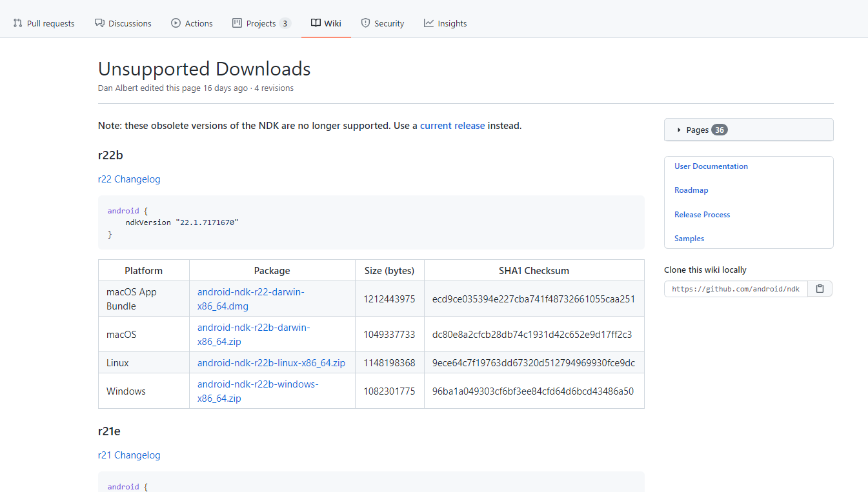Click the Clone this wiki locally heading
Screen dimensions: 868x492
coord(705,270)
